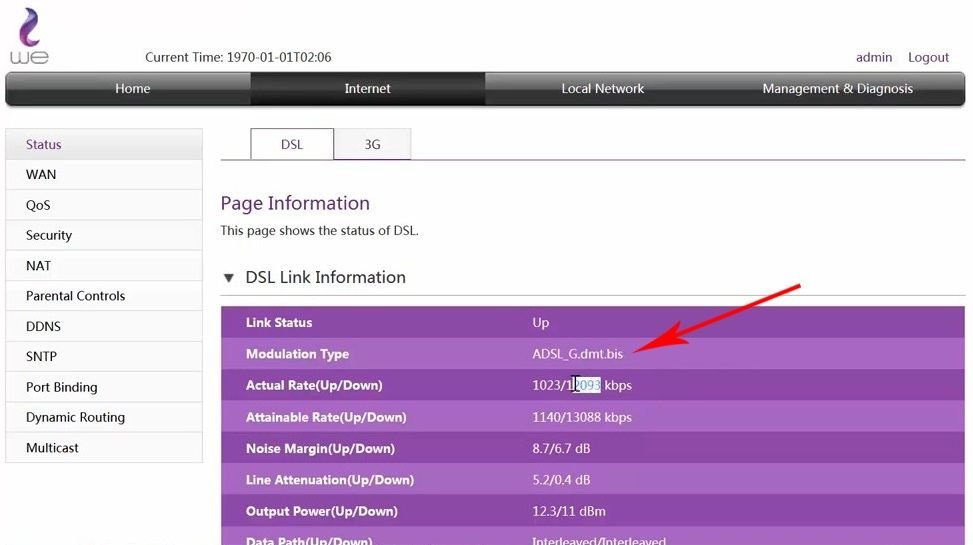Viewport: 973px width, 545px height.
Task: Open Management & Diagnosis menu
Action: (x=837, y=89)
